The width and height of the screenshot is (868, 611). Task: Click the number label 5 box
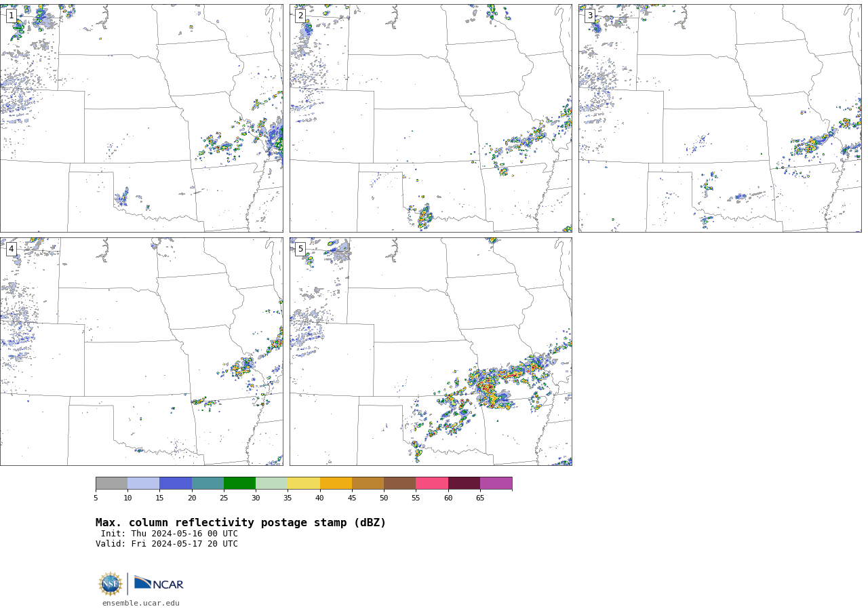coord(300,249)
